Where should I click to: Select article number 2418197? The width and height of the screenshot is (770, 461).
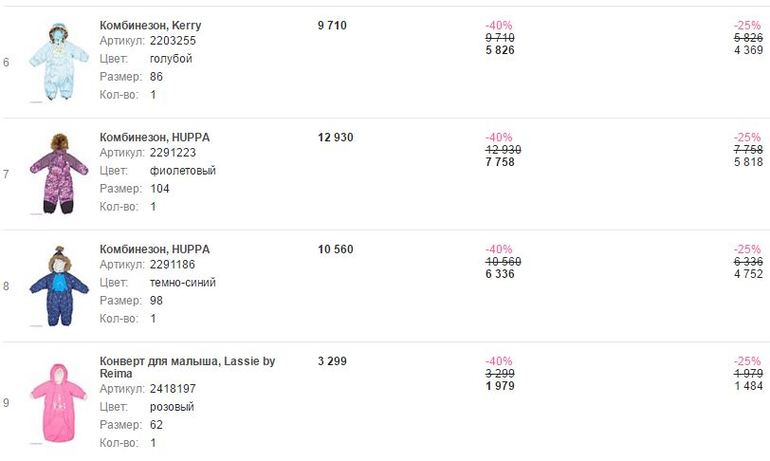pyautogui.click(x=173, y=389)
